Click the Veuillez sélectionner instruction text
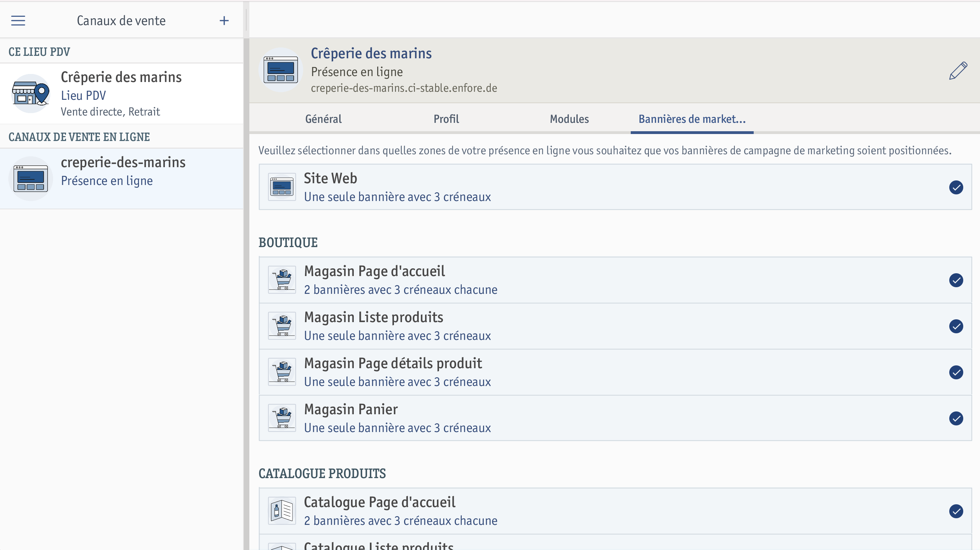This screenshot has height=550, width=980. tap(605, 150)
